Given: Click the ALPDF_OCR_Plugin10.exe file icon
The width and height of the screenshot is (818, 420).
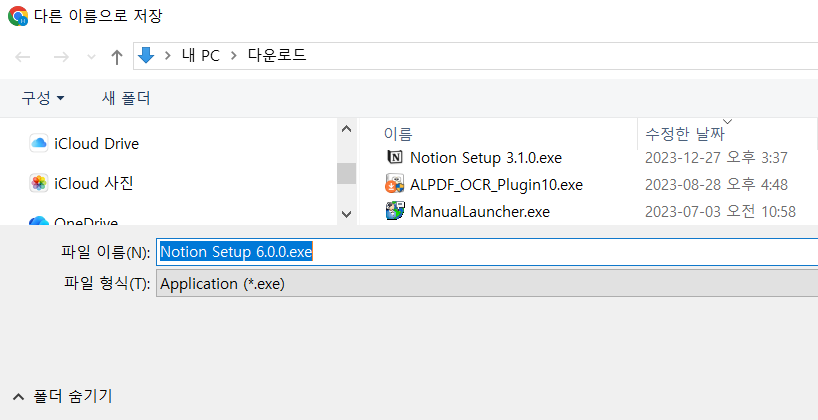Looking at the screenshot, I should [395, 184].
